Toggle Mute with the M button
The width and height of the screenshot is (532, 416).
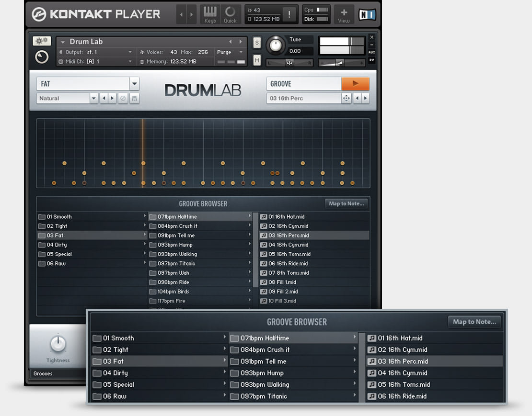257,60
